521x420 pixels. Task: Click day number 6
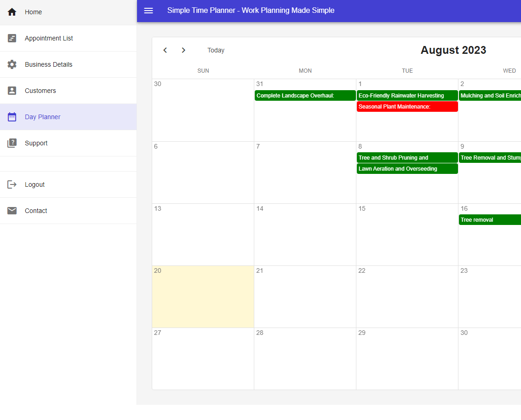[156, 147]
